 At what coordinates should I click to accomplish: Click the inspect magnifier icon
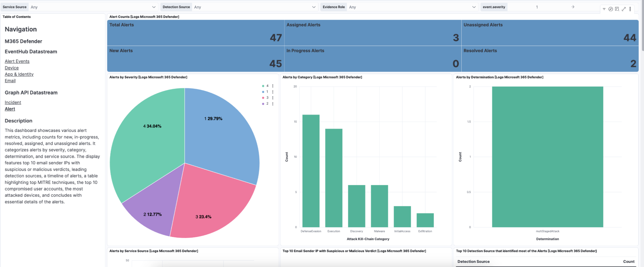tap(617, 9)
